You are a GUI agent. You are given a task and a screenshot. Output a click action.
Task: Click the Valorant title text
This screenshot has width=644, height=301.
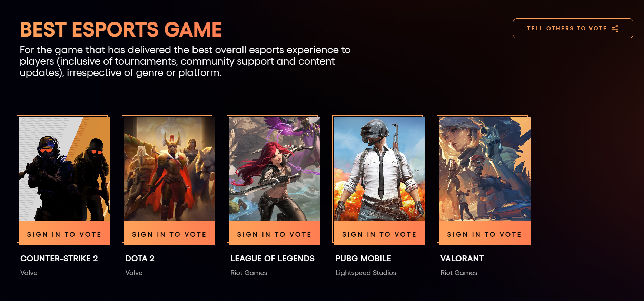point(462,259)
